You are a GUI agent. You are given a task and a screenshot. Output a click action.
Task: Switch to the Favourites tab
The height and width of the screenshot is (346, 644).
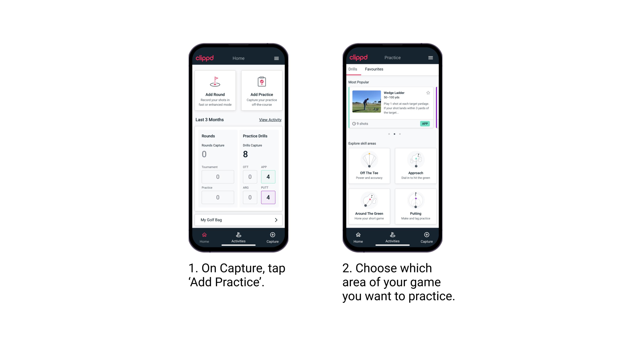[x=374, y=70]
